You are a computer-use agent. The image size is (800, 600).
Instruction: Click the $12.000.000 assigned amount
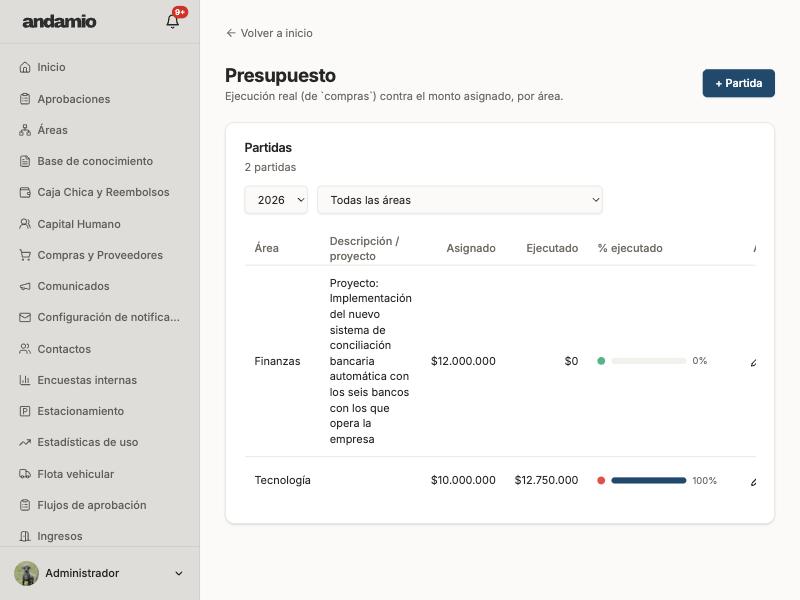tap(463, 361)
